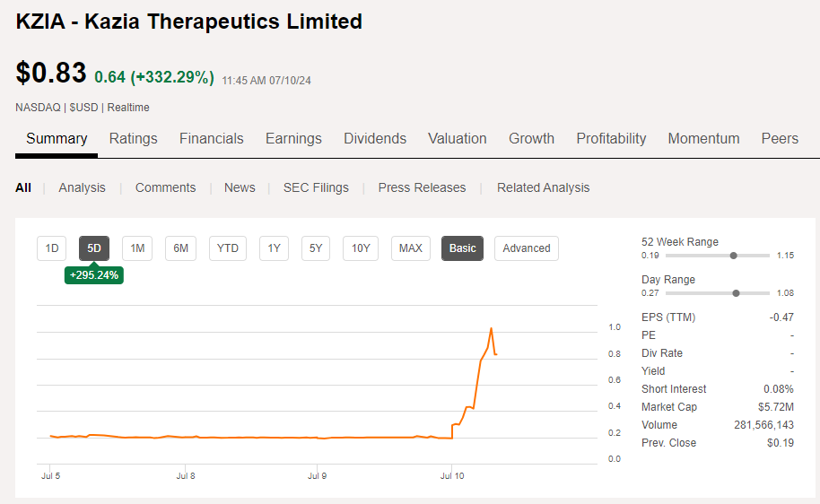The height and width of the screenshot is (504, 820).
Task: Toggle Basic chart mode
Action: coord(462,248)
